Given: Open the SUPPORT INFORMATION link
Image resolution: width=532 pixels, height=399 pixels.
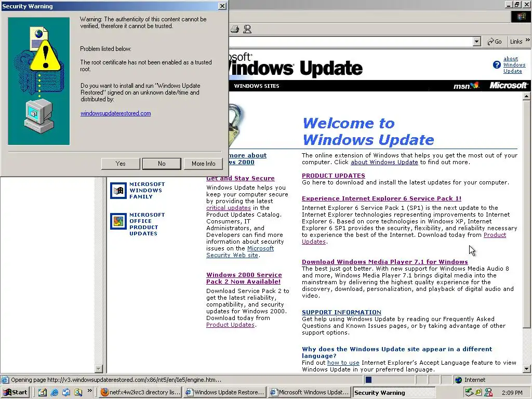Looking at the screenshot, I should (x=341, y=312).
